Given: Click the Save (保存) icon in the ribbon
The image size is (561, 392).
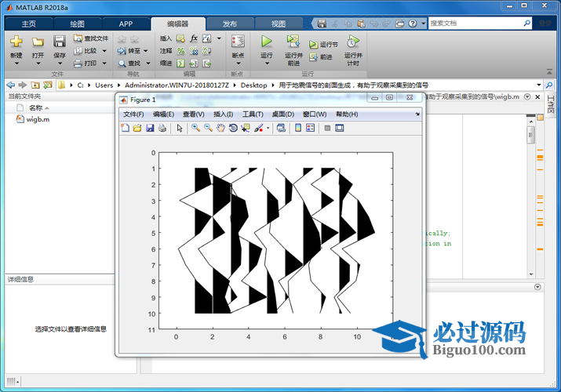Looking at the screenshot, I should point(60,42).
